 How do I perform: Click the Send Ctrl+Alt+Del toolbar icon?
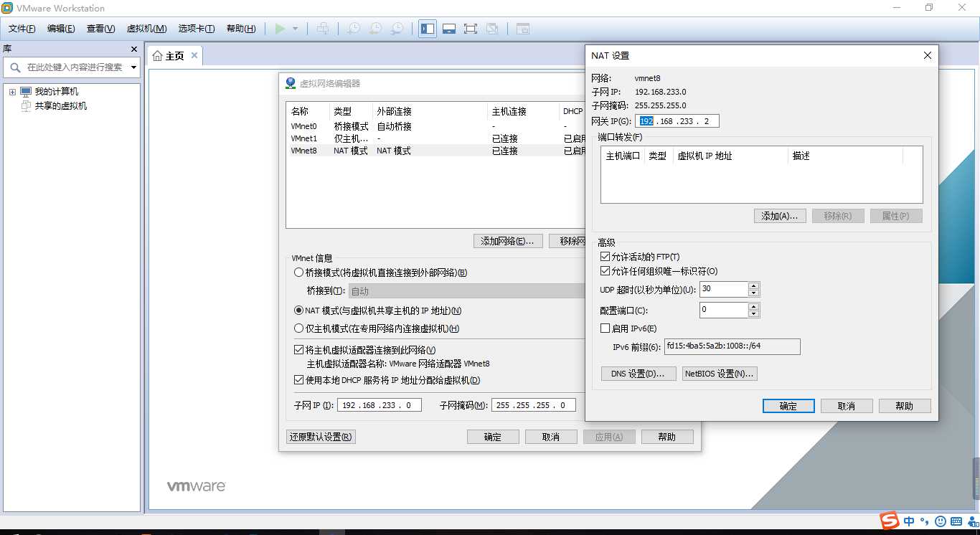tap(323, 29)
